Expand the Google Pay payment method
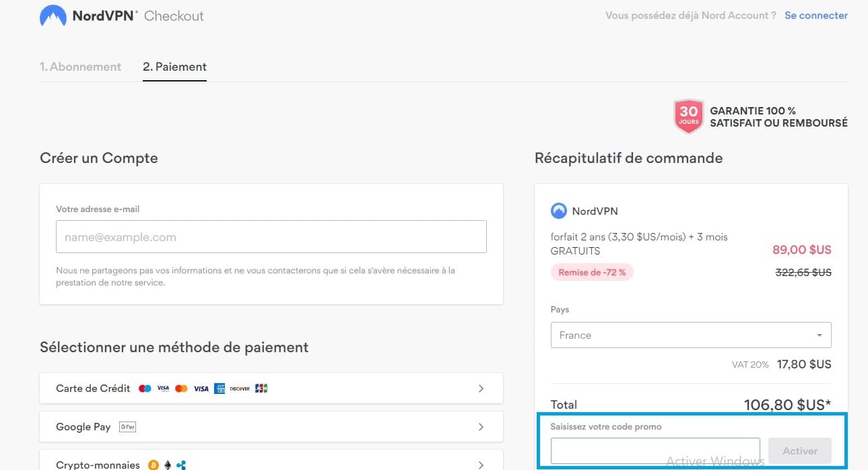This screenshot has height=470, width=868. click(x=481, y=426)
